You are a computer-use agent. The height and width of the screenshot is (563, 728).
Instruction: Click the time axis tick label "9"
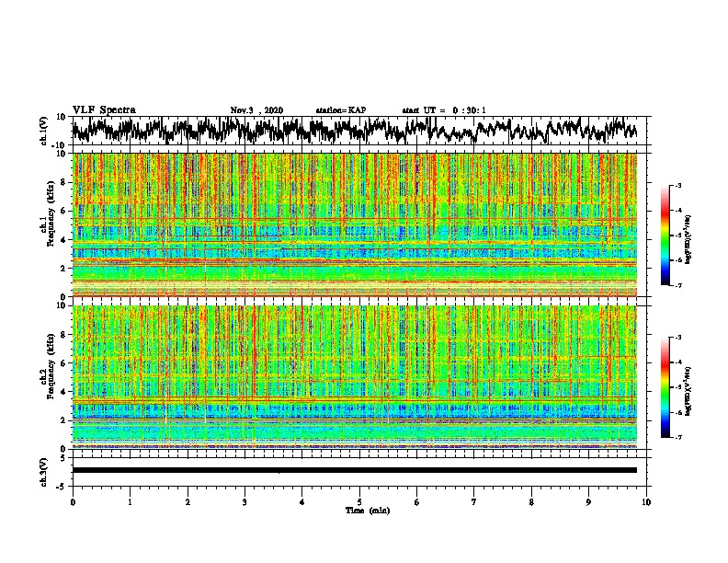point(588,502)
